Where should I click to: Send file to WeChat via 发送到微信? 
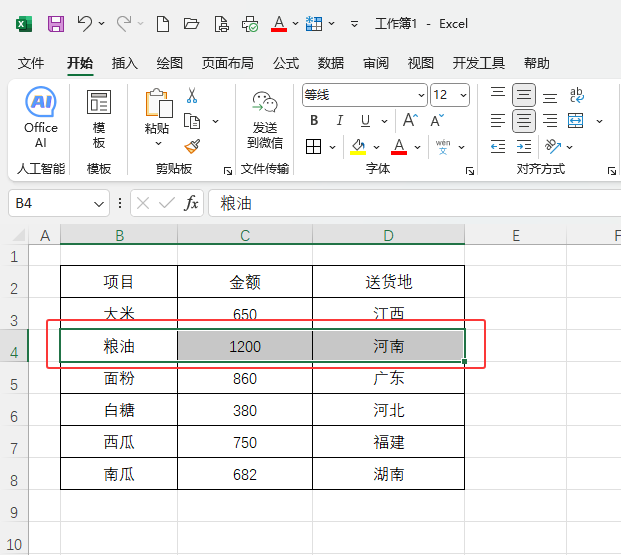click(x=265, y=120)
